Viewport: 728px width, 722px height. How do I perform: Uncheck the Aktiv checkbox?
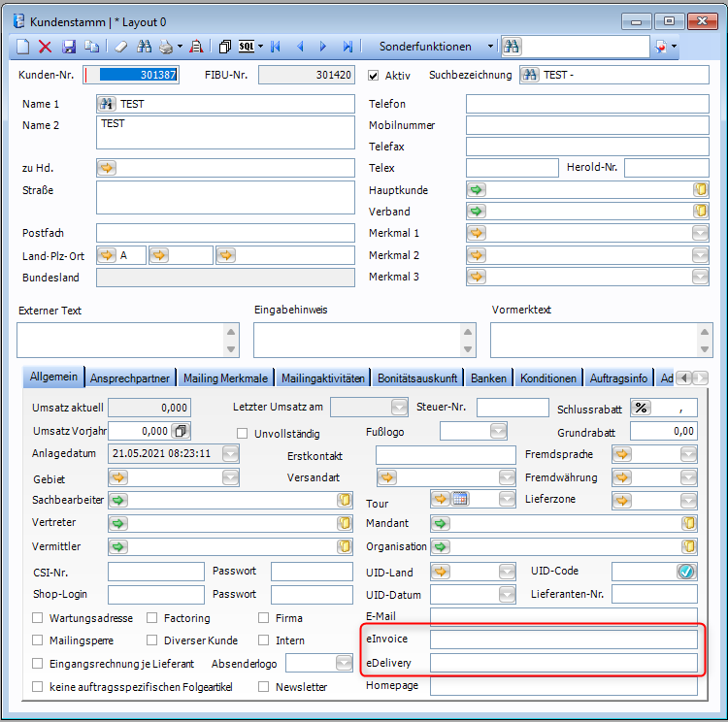374,76
